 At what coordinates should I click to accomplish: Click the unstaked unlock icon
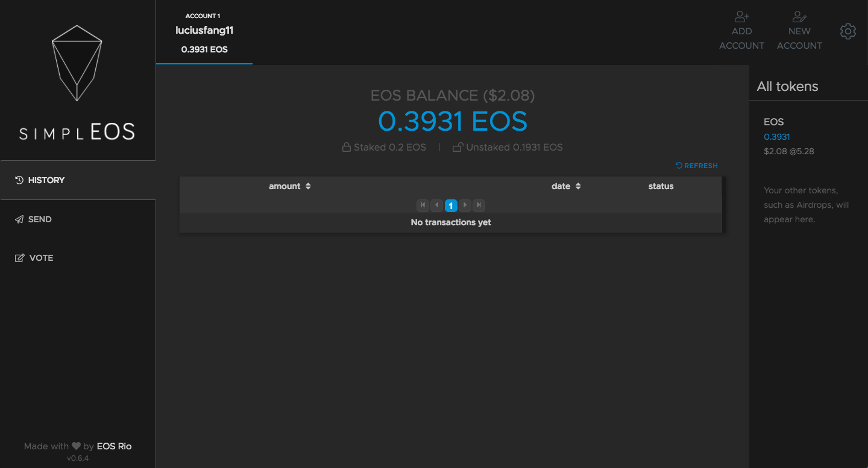click(458, 147)
